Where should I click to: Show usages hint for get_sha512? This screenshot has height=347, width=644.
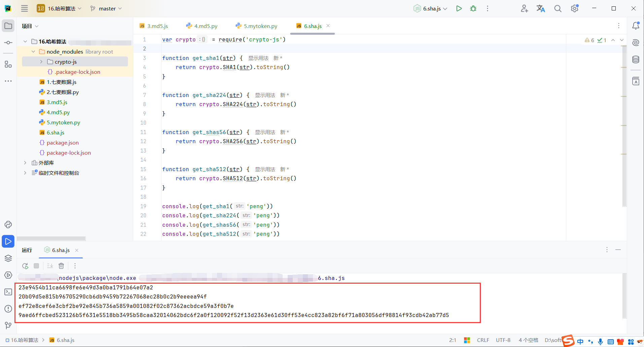pyautogui.click(x=265, y=169)
